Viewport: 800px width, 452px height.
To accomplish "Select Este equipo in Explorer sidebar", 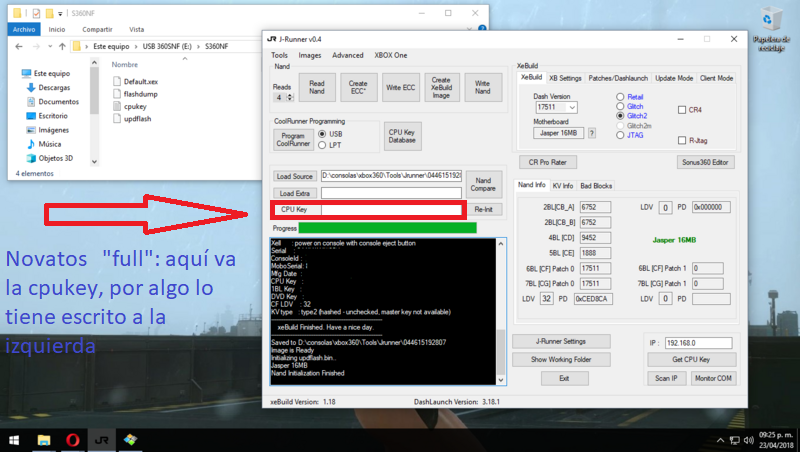I will tap(52, 73).
